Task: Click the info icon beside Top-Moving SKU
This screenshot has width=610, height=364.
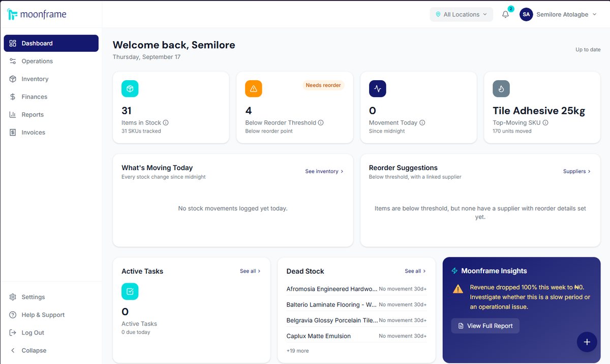Action: (545, 123)
